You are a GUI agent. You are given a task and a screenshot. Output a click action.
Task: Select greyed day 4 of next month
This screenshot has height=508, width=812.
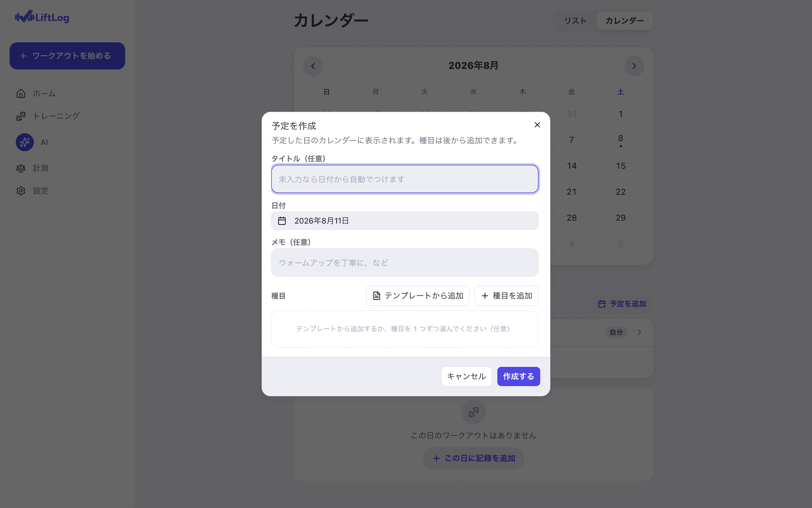point(572,244)
